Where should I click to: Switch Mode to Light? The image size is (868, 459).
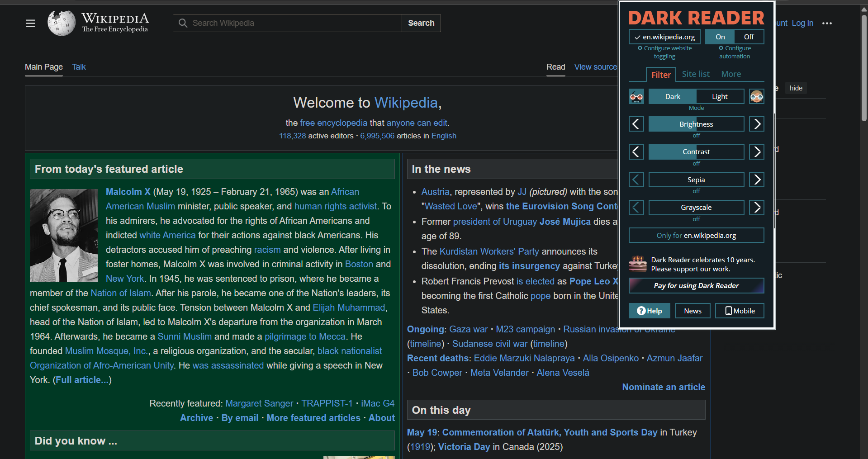tap(719, 96)
